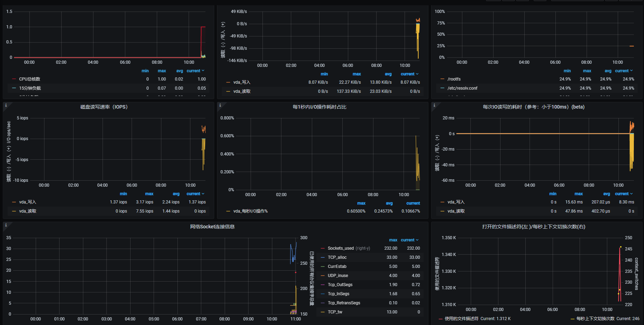Open info icon of 每1秒内I/O操作耗时占比 panel
Screen dimensions: 644x325
pyautogui.click(x=220, y=105)
